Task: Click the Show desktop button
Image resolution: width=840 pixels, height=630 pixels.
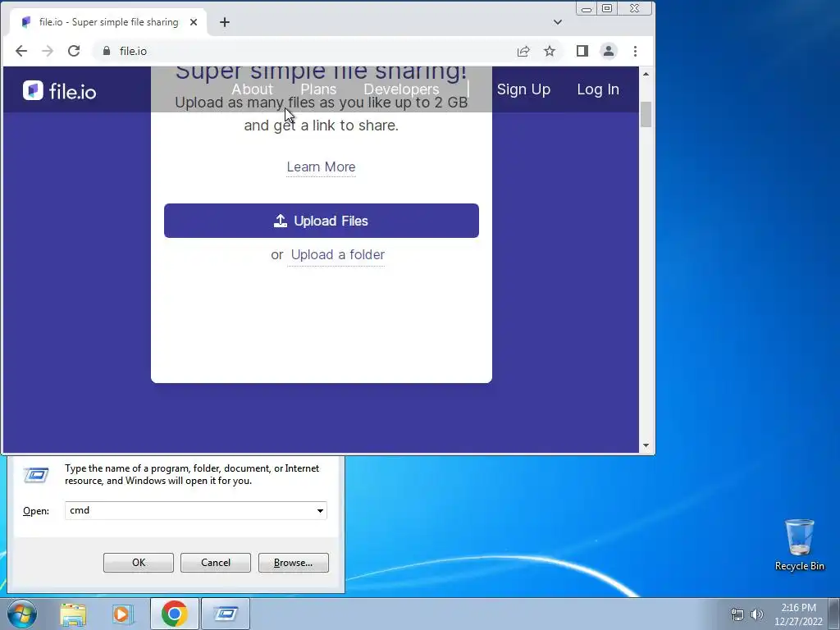Action: (834, 614)
